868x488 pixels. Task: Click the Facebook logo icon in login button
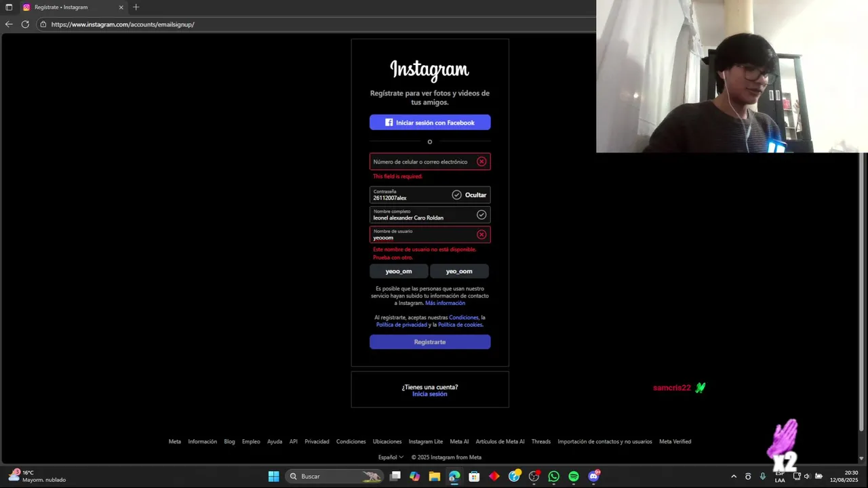389,123
